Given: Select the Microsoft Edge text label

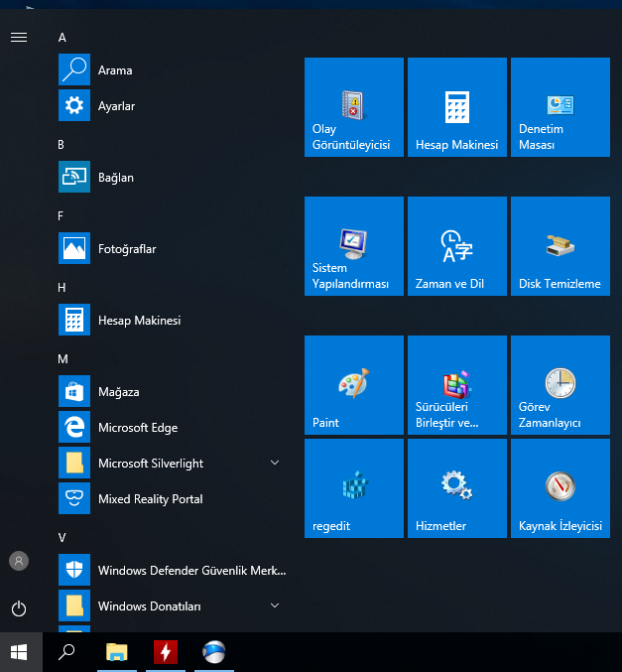Looking at the screenshot, I should 138,428.
